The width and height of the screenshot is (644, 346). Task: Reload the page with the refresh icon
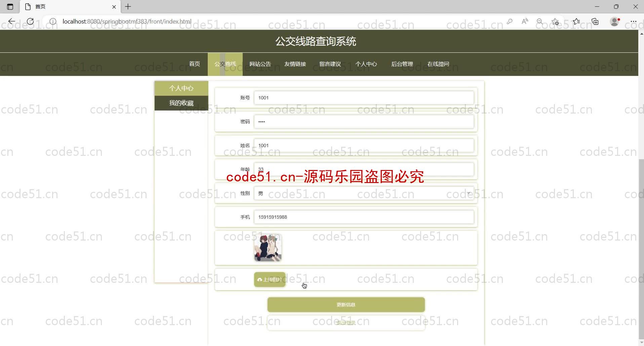(30, 21)
